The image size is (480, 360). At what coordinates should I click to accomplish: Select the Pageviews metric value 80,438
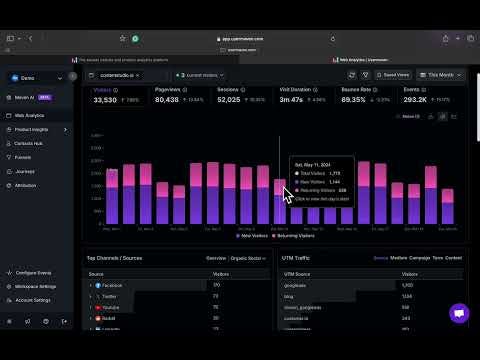(167, 100)
